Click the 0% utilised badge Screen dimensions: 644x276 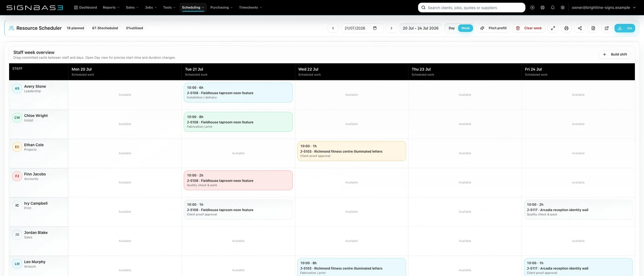135,28
